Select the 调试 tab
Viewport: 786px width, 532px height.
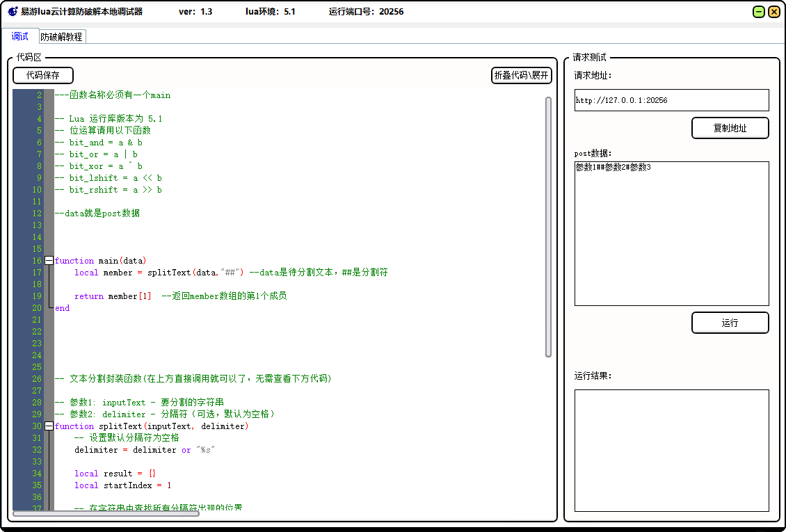click(20, 36)
